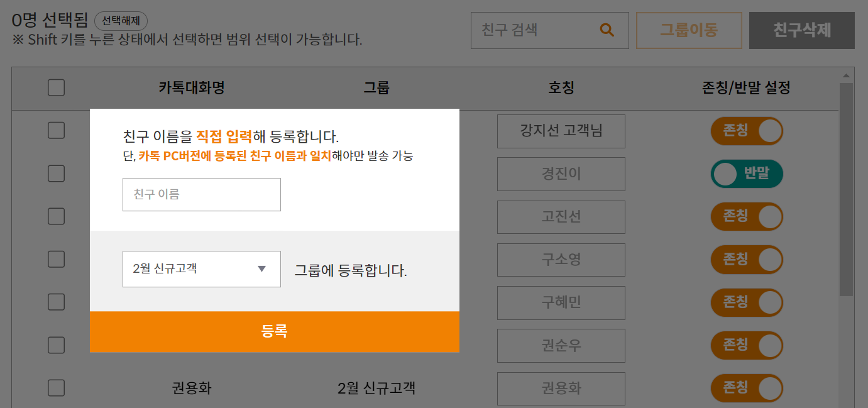Tick the select-all header checkbox
This screenshot has width=868, height=408.
(56, 88)
